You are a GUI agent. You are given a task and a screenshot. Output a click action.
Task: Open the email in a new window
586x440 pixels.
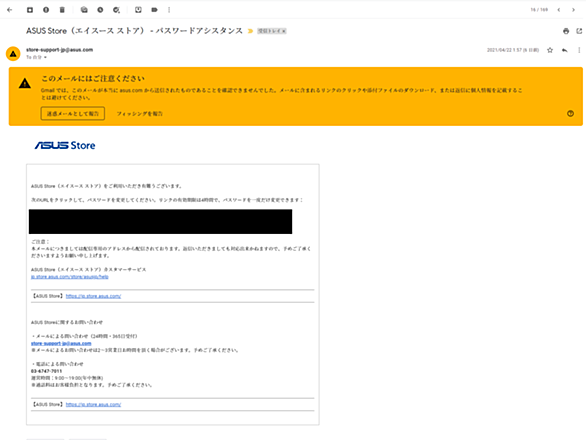579,31
